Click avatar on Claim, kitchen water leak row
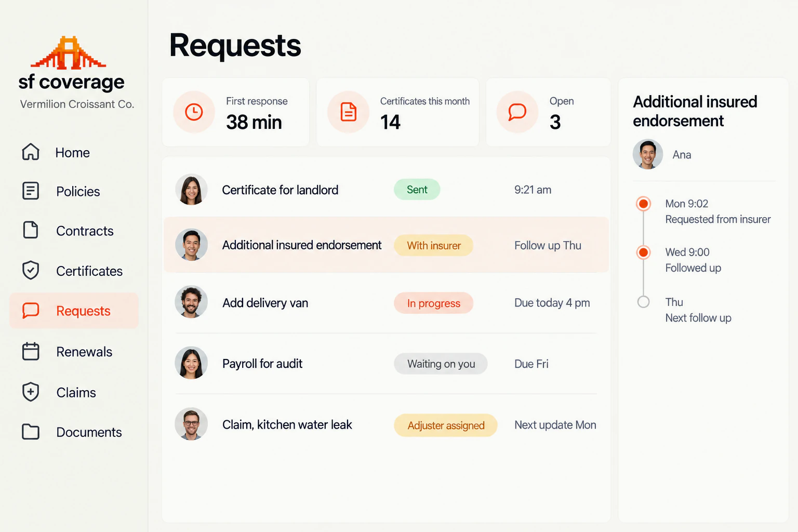Viewport: 798px width, 532px height. click(191, 424)
